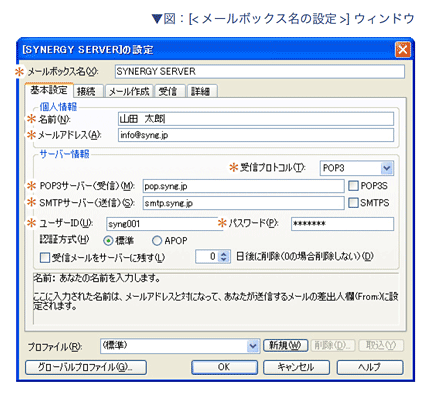
Task: Confirm settings with the OK button
Action: pyautogui.click(x=224, y=367)
